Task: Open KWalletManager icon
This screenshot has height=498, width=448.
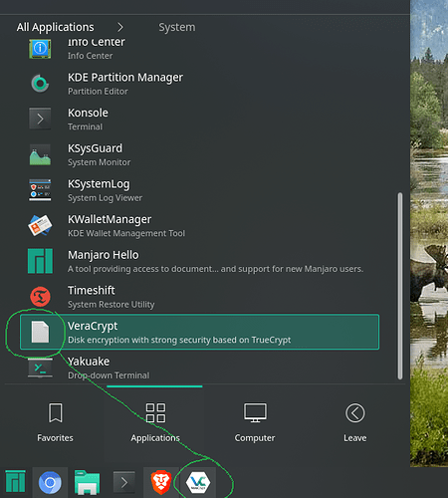Action: coord(40,225)
